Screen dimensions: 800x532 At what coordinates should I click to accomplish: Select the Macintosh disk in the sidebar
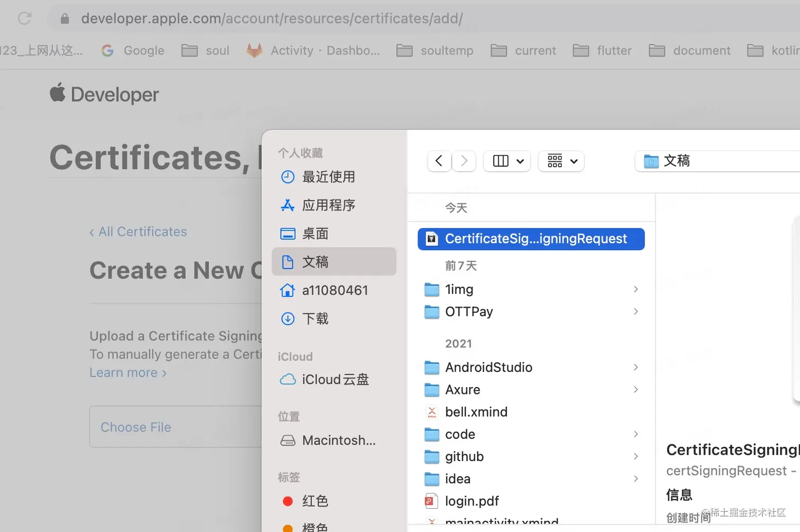tap(334, 441)
